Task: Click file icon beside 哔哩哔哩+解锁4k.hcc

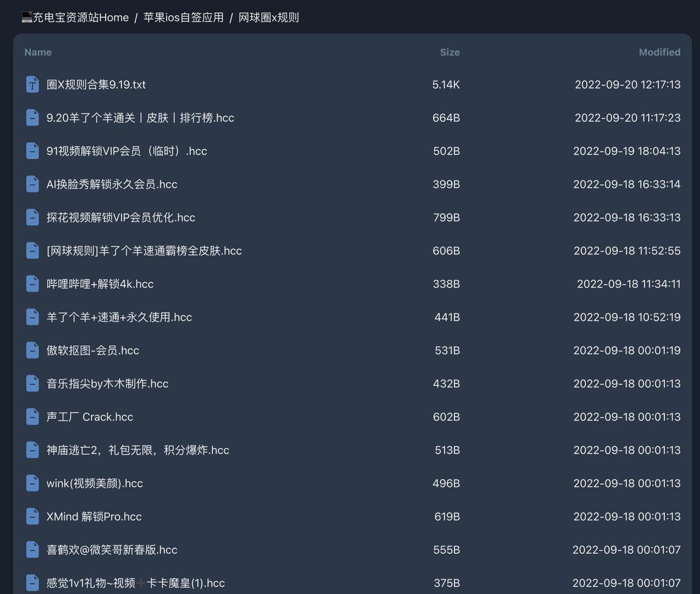Action: 33,284
